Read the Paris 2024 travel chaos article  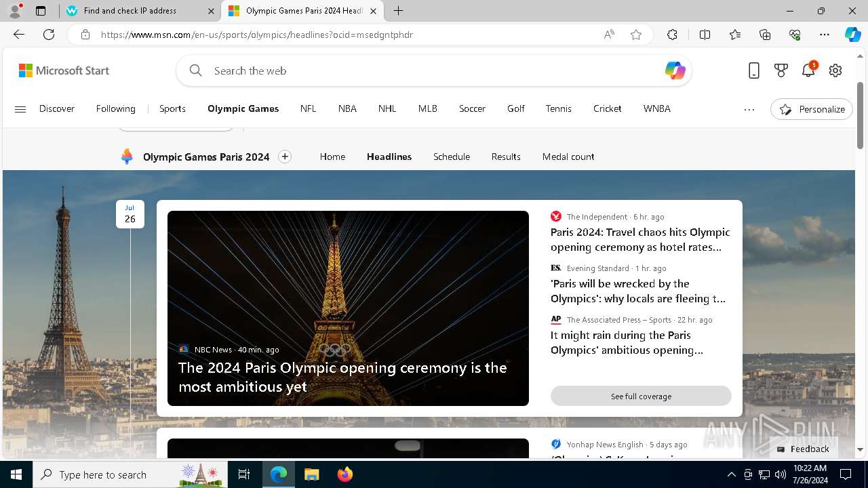(640, 239)
